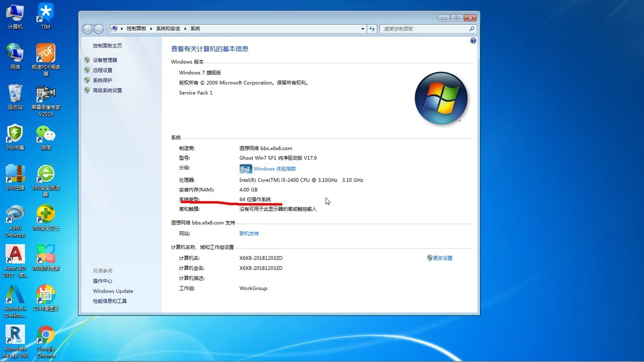Launch 极速PDF阅读器 from desktop
The width and height of the screenshot is (644, 362).
[46, 59]
